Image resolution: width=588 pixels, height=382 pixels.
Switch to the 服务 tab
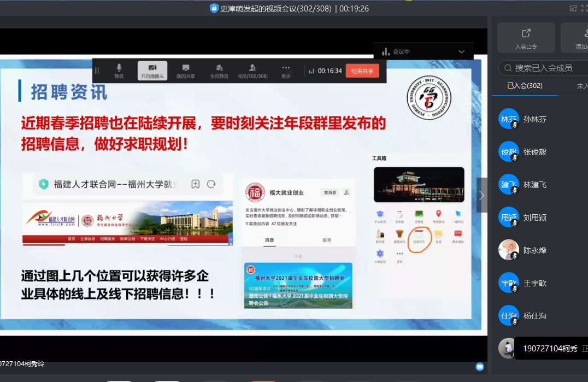(327, 240)
